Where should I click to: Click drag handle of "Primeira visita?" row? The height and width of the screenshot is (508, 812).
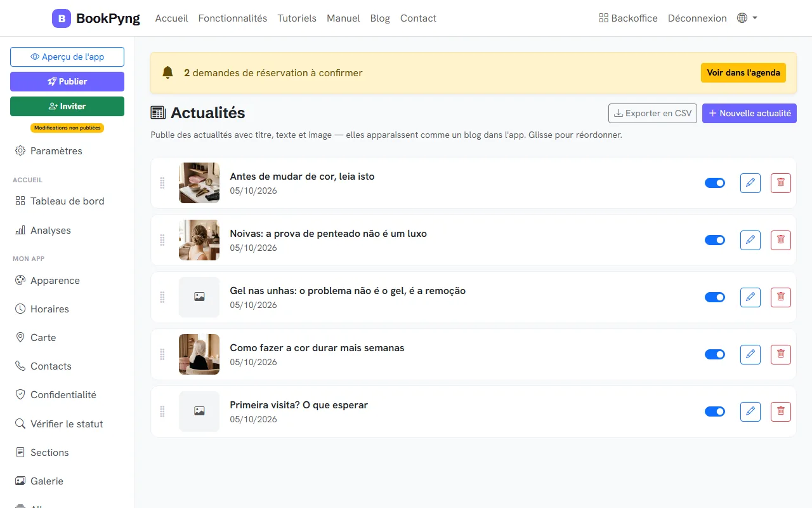[162, 411]
